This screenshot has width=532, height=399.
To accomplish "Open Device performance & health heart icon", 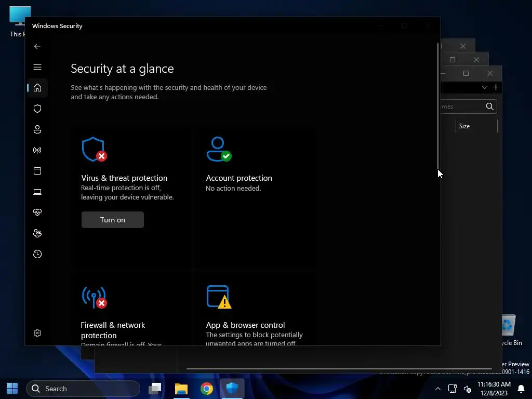I will 37,212.
